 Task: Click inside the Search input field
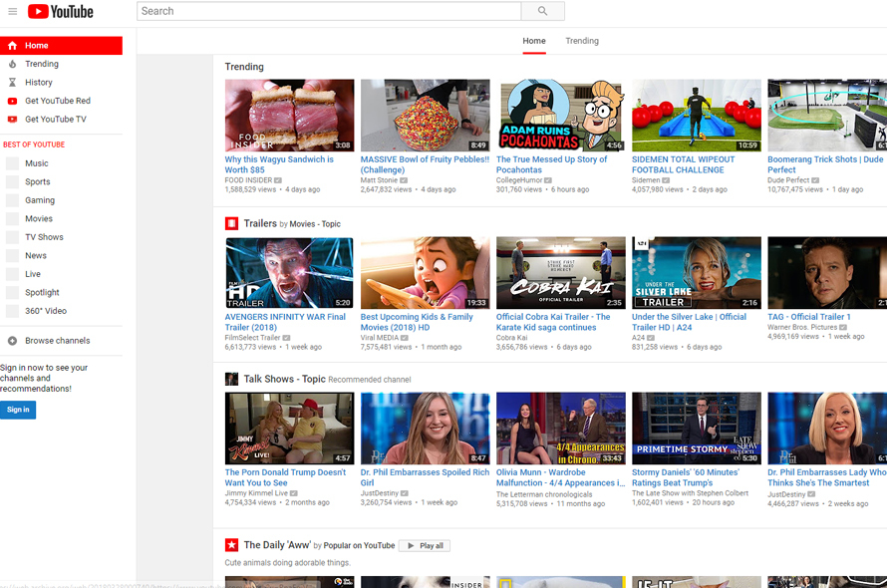(x=329, y=11)
